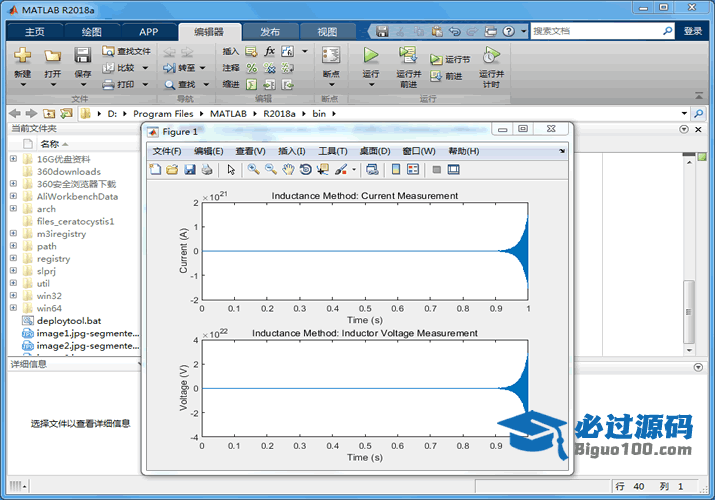
Task: Click the Save Figure disk icon
Action: (189, 169)
